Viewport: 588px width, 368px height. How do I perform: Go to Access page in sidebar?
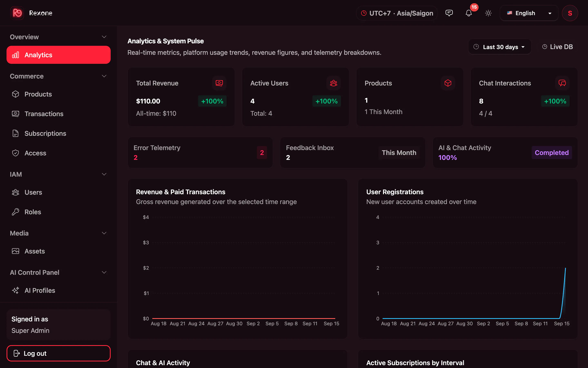(x=59, y=153)
